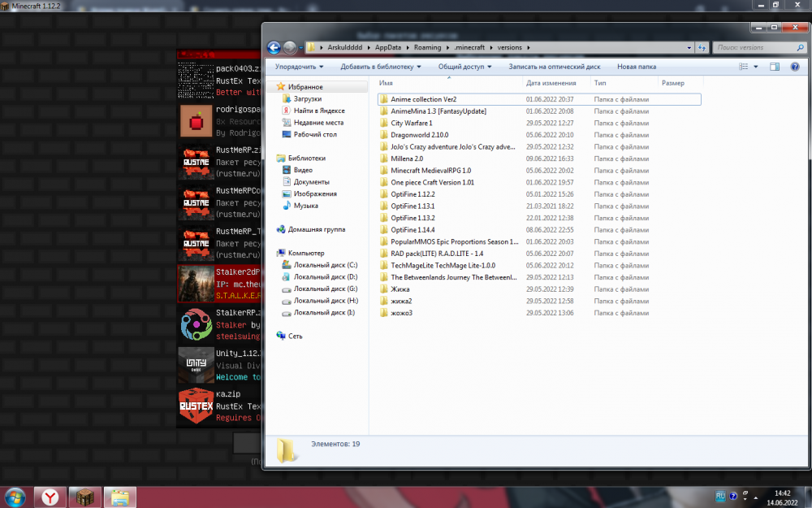Click the .minecraft breadcrumb segment
This screenshot has width=812, height=508.
click(469, 47)
